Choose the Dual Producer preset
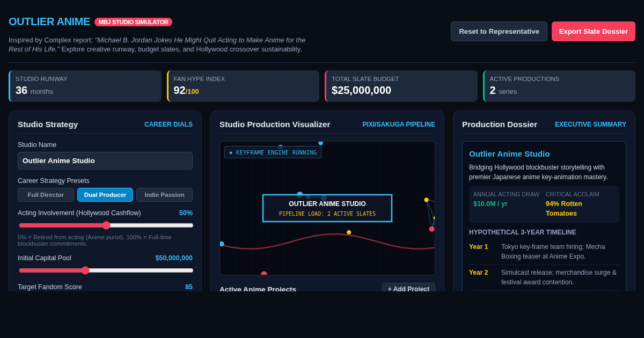 (x=105, y=195)
